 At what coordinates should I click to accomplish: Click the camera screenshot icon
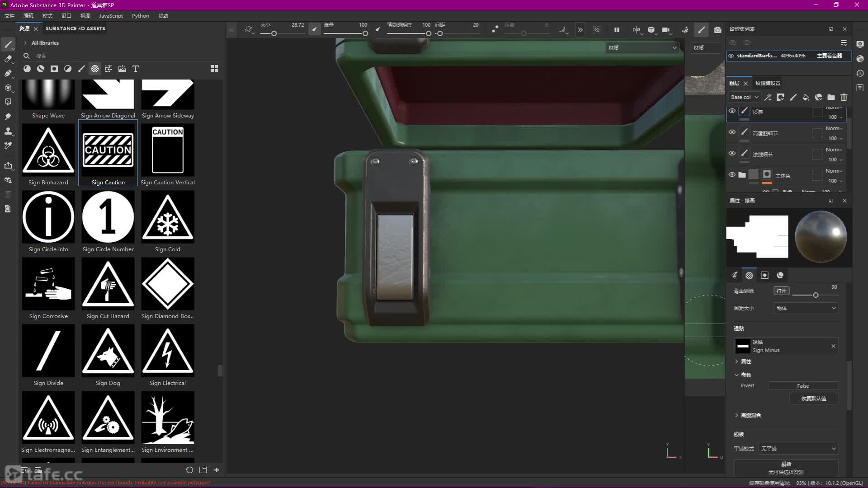point(717,30)
